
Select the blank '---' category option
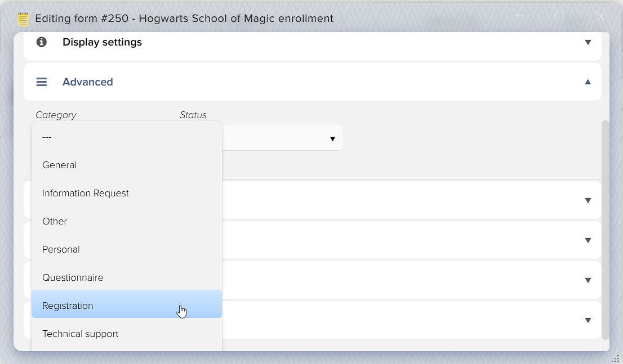pyautogui.click(x=126, y=137)
